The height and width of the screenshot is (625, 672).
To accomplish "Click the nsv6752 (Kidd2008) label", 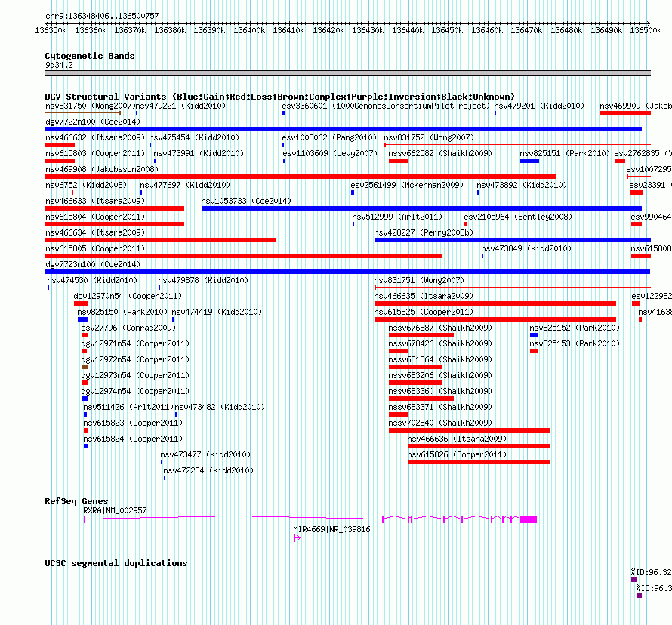I will [x=86, y=185].
